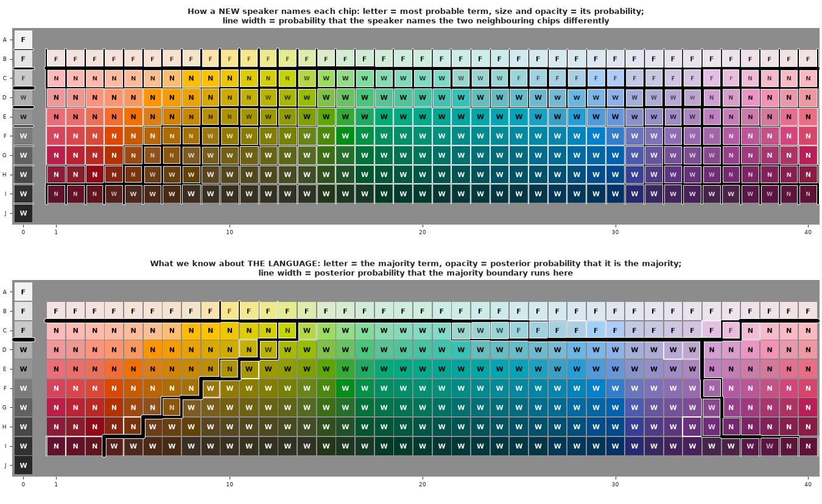
Task: Pick the gray W chip at row D, column 0 in the top chart
Action: coord(23,97)
